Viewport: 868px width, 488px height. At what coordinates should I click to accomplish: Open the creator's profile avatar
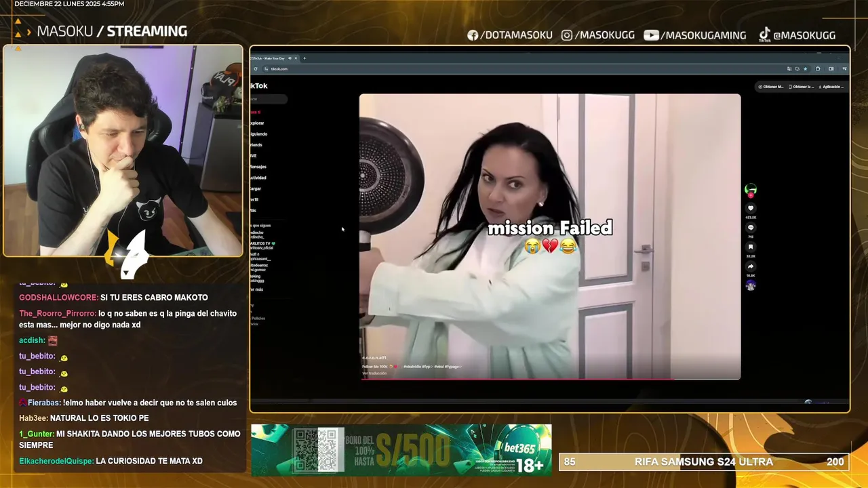(x=751, y=189)
